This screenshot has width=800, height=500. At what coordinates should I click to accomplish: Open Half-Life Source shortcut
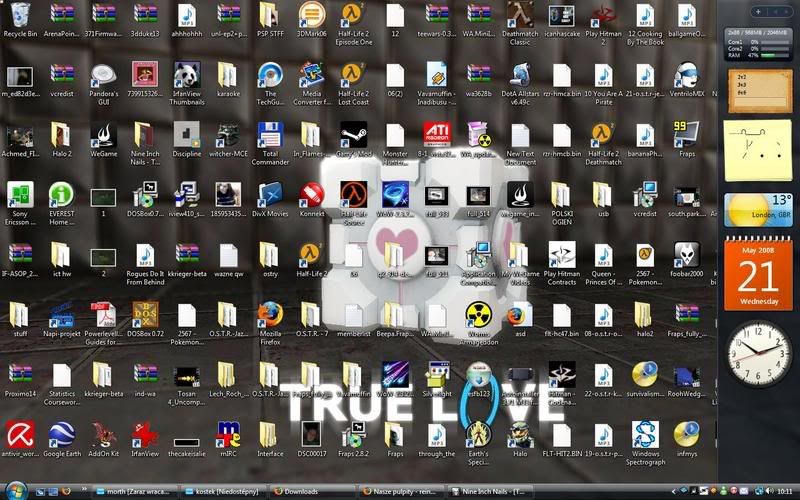coord(354,194)
